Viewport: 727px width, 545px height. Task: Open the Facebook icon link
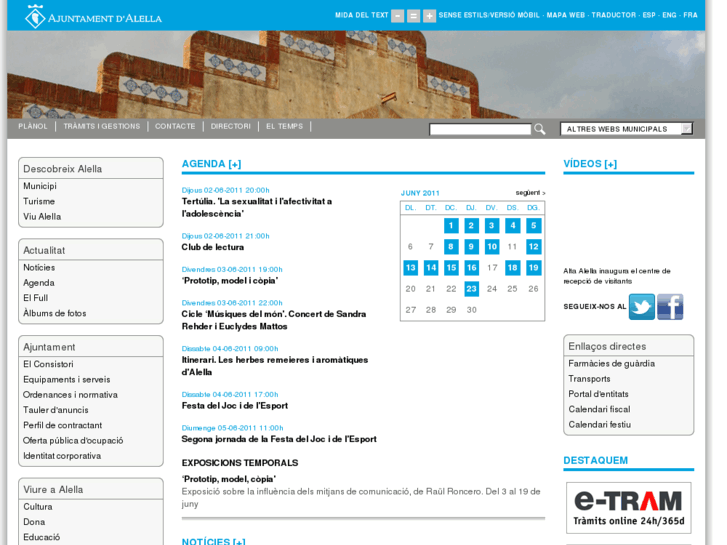click(x=670, y=307)
